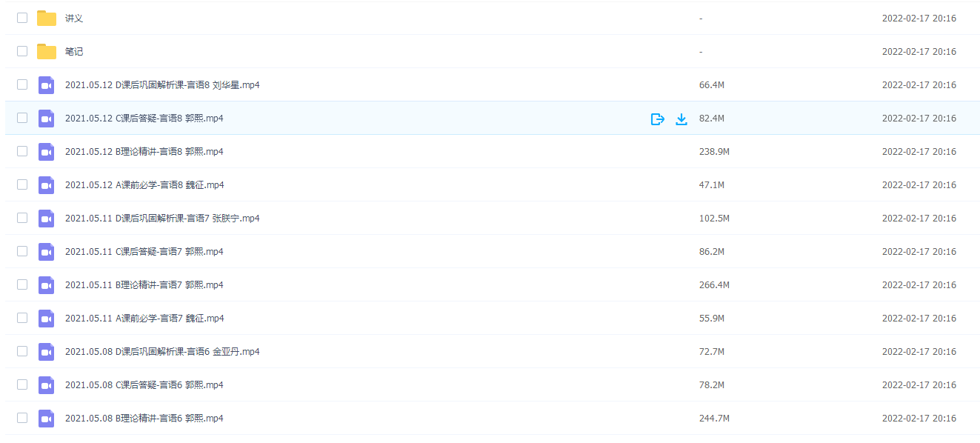The image size is (980, 443).
Task: Click the 72.7M file size value
Action: (x=712, y=352)
